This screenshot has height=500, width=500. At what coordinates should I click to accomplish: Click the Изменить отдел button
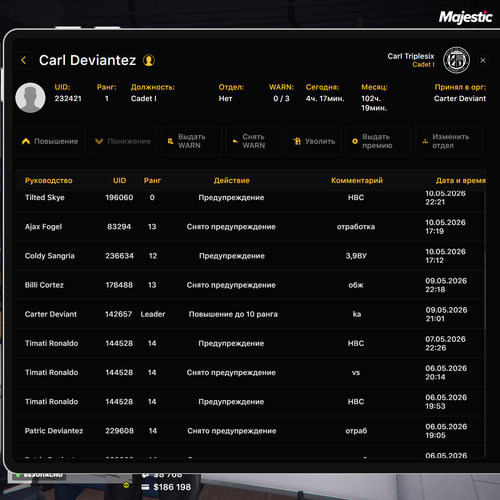coord(449,141)
